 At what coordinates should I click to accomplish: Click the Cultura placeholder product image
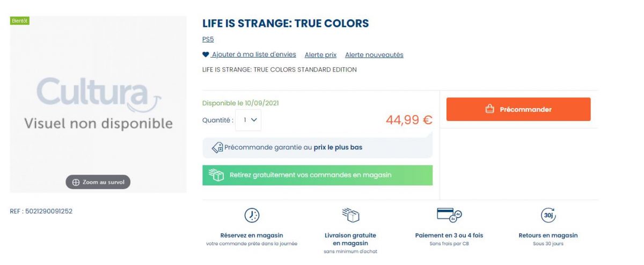tap(98, 104)
